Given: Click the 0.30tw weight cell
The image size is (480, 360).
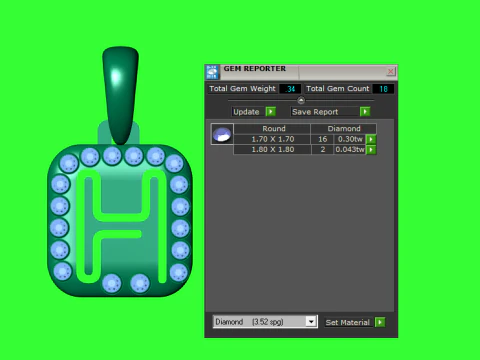Looking at the screenshot, I should pyautogui.click(x=350, y=139).
